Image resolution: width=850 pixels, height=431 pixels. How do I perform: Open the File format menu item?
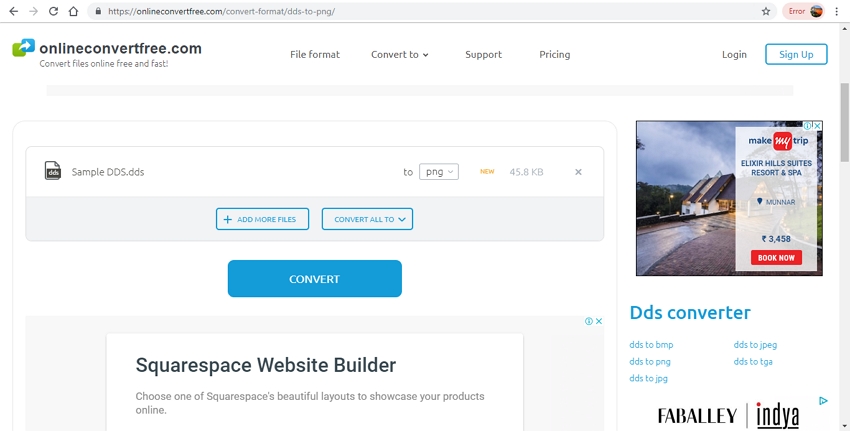coord(315,54)
